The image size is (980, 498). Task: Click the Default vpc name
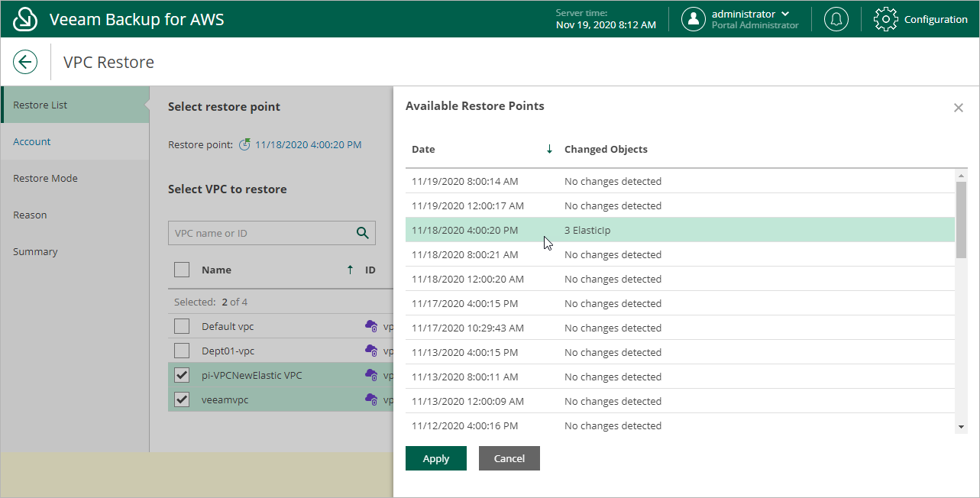(228, 326)
